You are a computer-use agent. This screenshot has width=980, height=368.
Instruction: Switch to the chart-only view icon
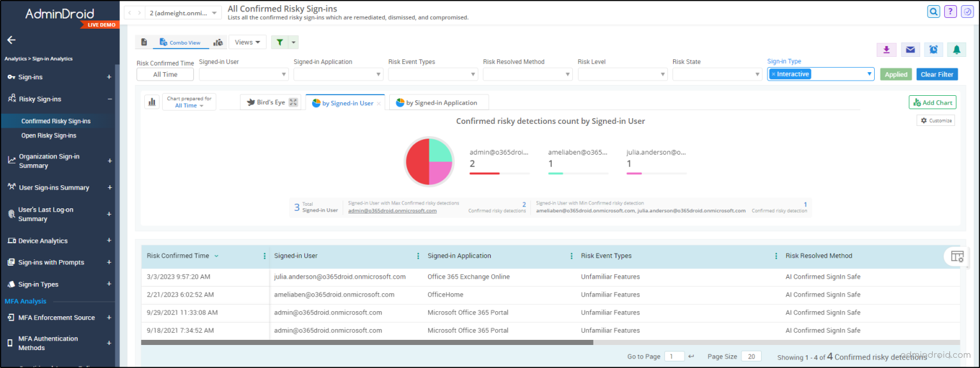click(x=218, y=42)
